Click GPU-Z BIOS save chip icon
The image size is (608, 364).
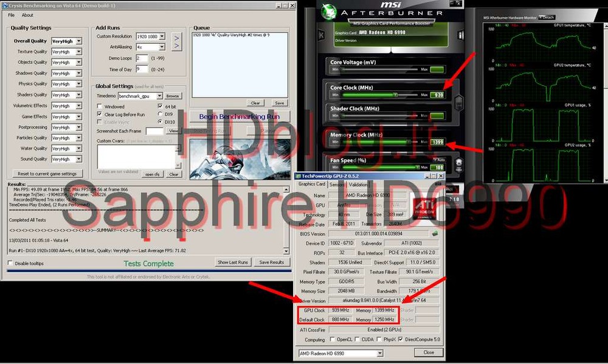point(435,233)
